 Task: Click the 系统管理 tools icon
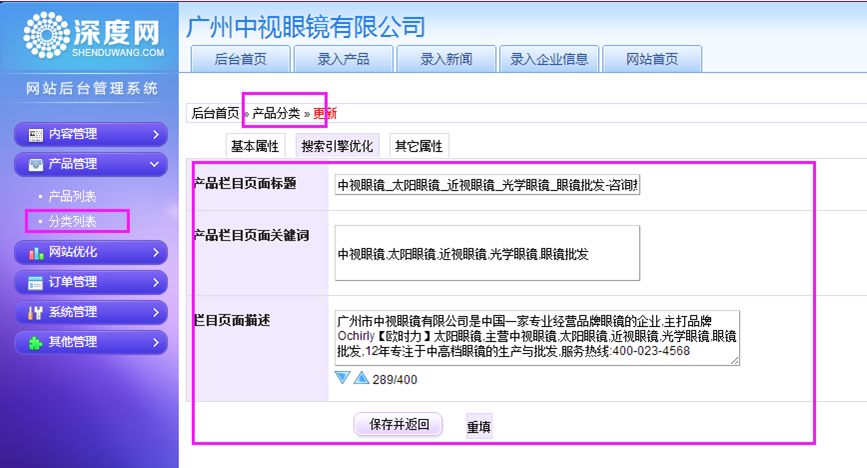[x=36, y=312]
